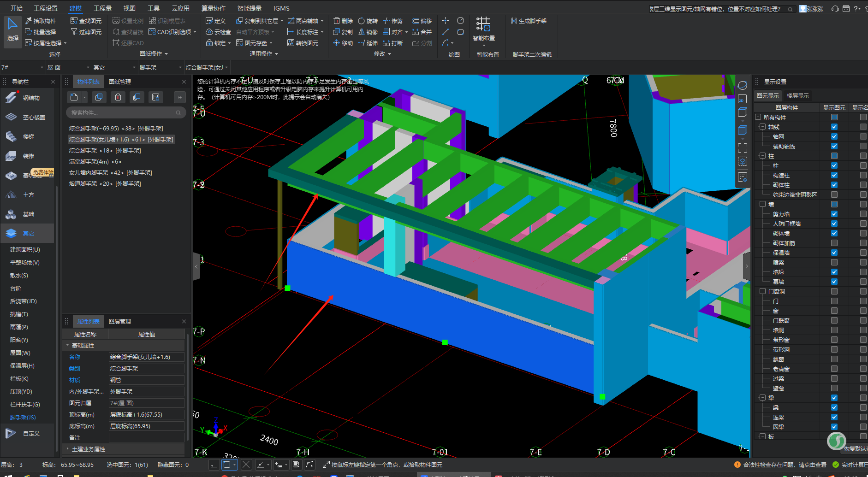Toggle 所有构件 display checkbox

834,117
